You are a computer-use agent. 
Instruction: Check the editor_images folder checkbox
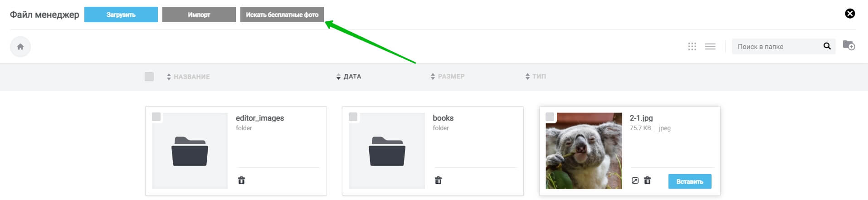[156, 117]
